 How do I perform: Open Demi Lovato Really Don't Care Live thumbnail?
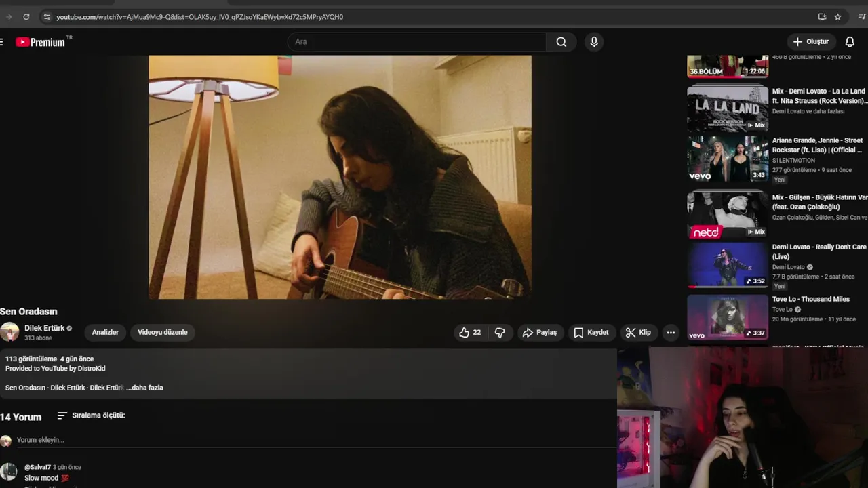728,265
